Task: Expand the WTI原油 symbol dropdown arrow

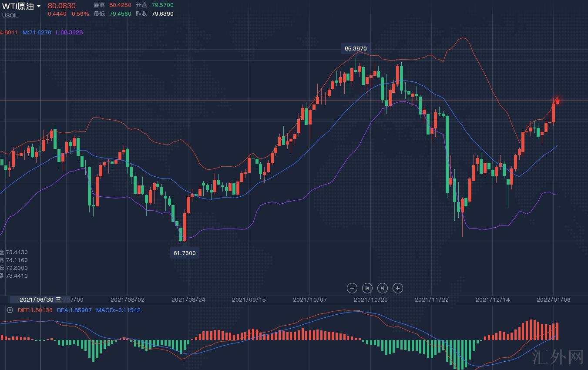Action: 39,7
